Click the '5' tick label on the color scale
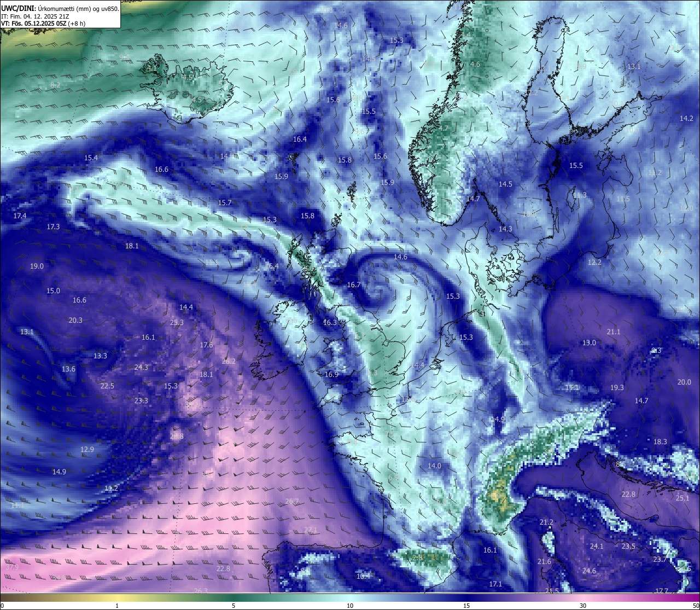The width and height of the screenshot is (700, 610). 234,606
